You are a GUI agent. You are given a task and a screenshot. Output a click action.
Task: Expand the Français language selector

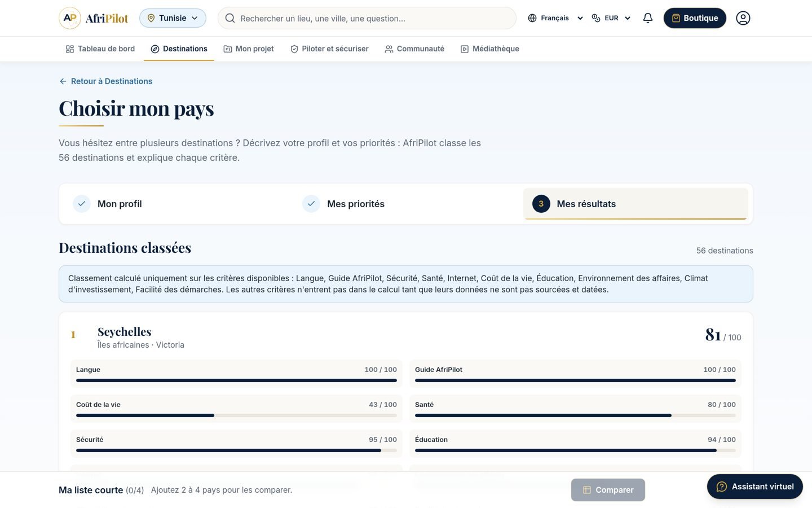555,18
